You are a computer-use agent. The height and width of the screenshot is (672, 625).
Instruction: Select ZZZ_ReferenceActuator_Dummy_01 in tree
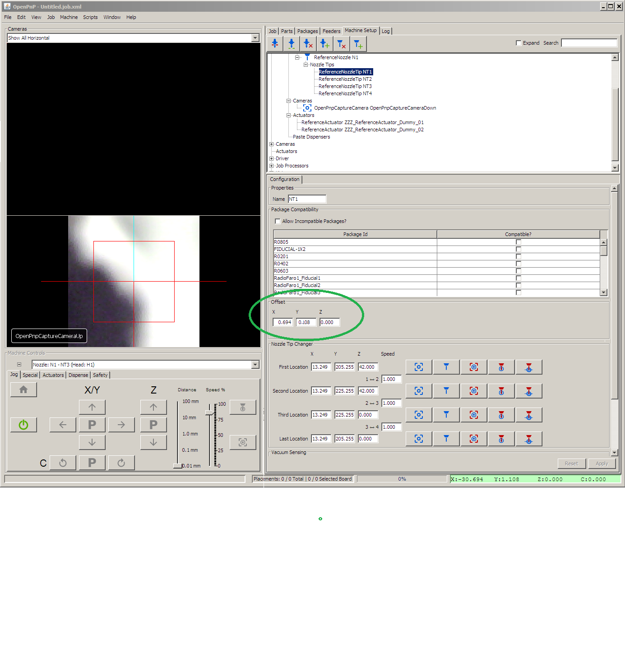pyautogui.click(x=362, y=122)
